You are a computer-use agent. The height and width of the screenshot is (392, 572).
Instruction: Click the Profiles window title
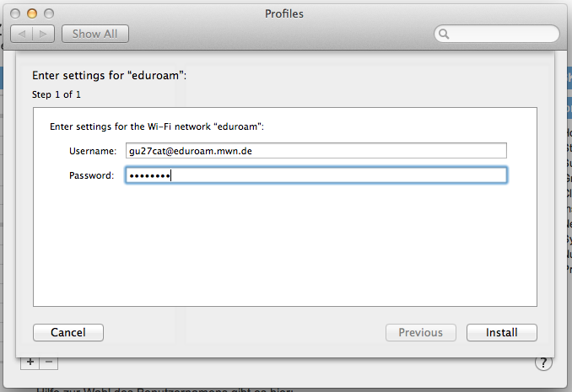pos(284,13)
